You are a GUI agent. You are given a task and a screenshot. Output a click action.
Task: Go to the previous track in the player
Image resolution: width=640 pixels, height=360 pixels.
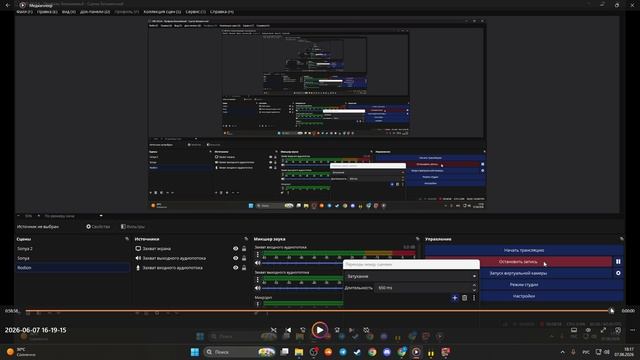289,330
